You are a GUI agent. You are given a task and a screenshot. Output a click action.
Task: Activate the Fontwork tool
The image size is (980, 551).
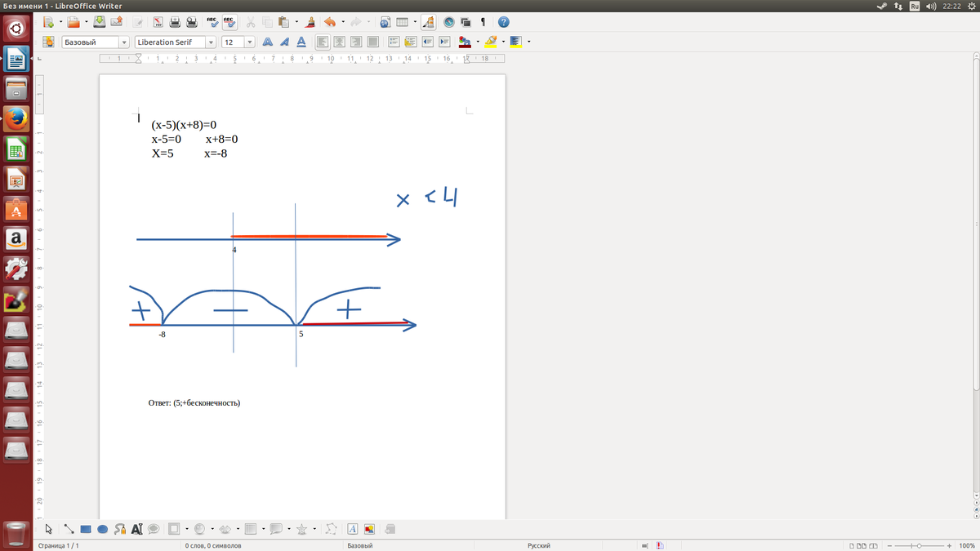pos(353,528)
